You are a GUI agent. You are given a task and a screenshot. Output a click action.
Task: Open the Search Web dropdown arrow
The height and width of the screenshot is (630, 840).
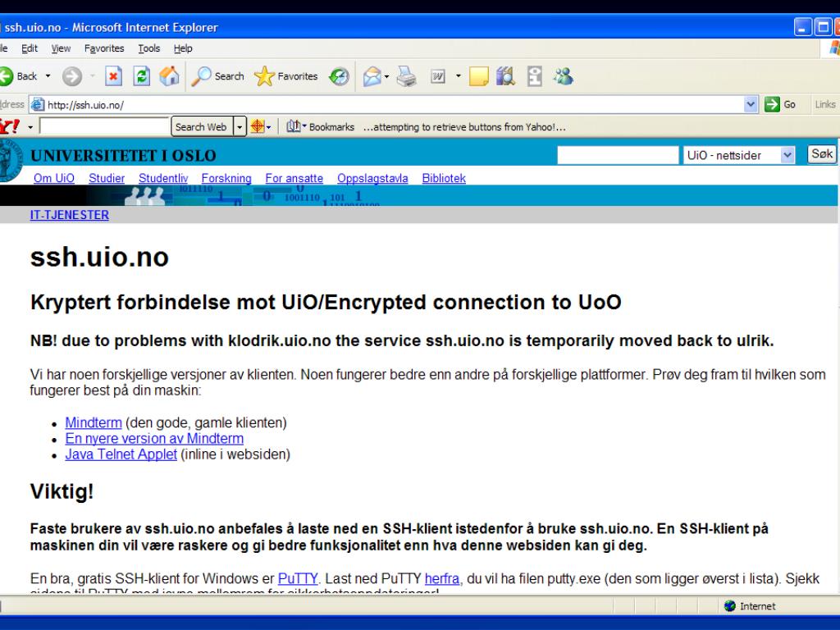240,127
